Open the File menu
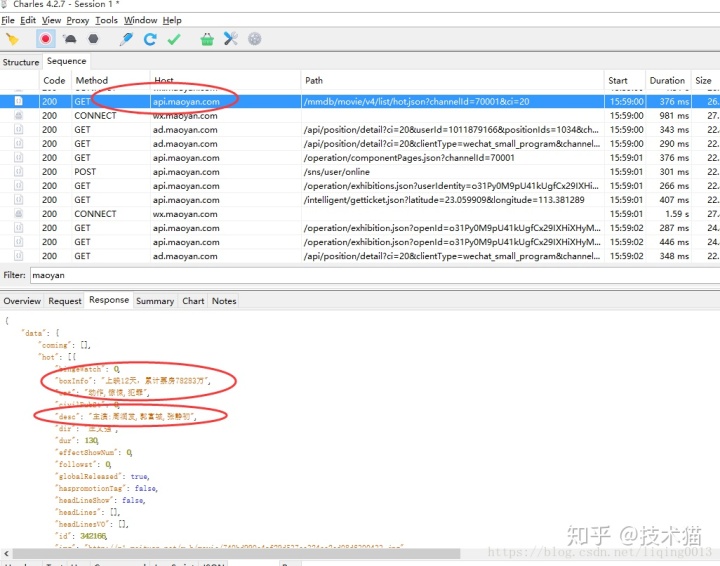The height and width of the screenshot is (566, 720). (8, 20)
